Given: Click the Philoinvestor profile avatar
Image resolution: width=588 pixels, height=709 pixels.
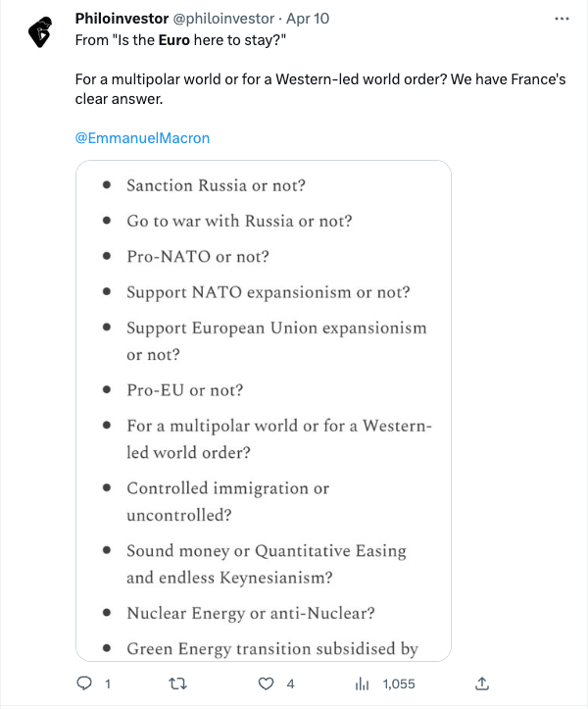Looking at the screenshot, I should (38, 33).
